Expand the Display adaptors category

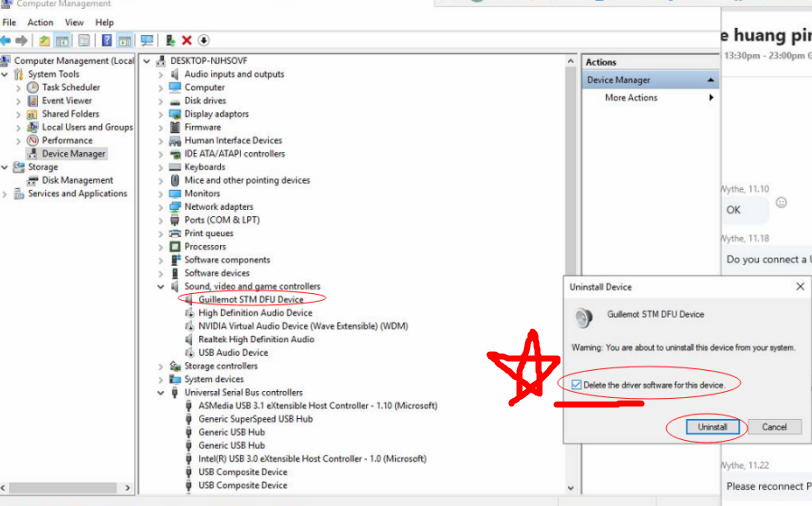[161, 114]
